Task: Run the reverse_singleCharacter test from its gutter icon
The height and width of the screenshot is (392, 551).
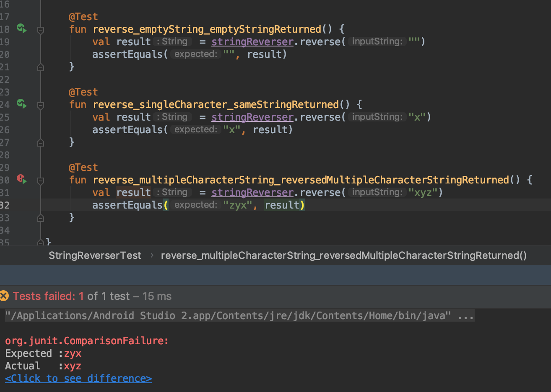Action: [x=21, y=104]
